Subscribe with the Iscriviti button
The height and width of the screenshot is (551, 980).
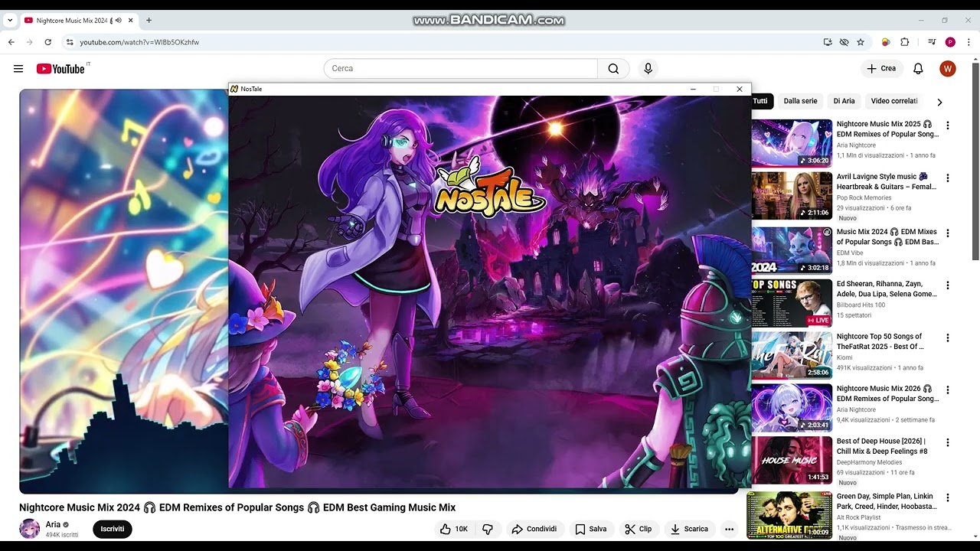113,529
